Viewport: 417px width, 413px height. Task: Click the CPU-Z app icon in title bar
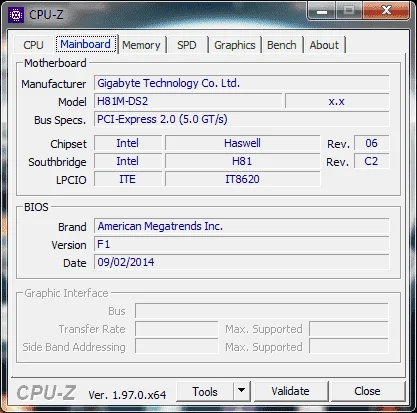click(x=16, y=15)
